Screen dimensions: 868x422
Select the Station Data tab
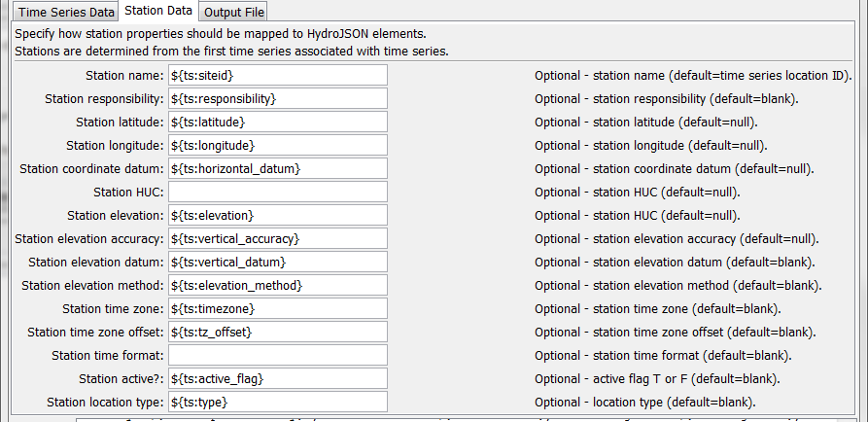point(158,11)
